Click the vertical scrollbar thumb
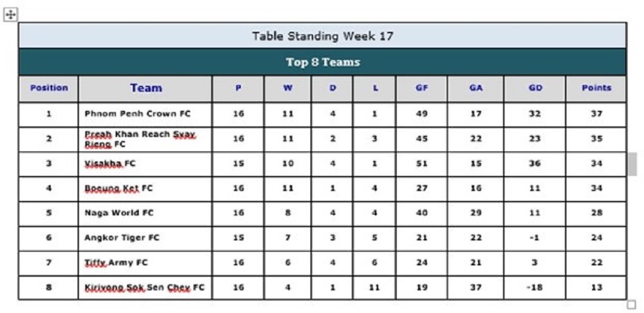Image resolution: width=644 pixels, height=313 pixels. [632, 163]
